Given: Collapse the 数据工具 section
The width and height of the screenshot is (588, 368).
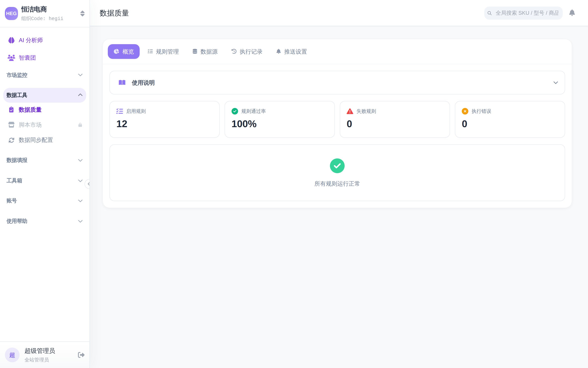Looking at the screenshot, I should 45,95.
